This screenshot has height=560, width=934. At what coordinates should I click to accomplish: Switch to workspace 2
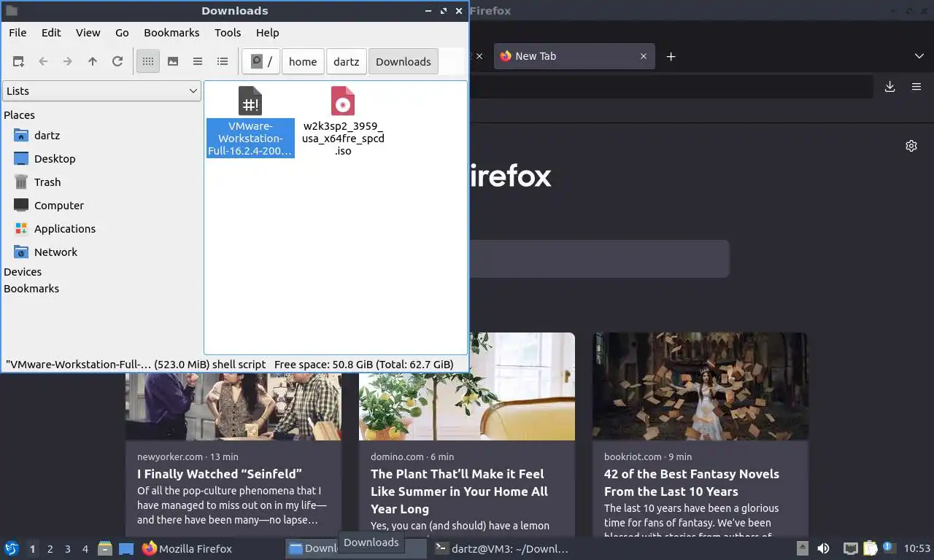pyautogui.click(x=50, y=549)
